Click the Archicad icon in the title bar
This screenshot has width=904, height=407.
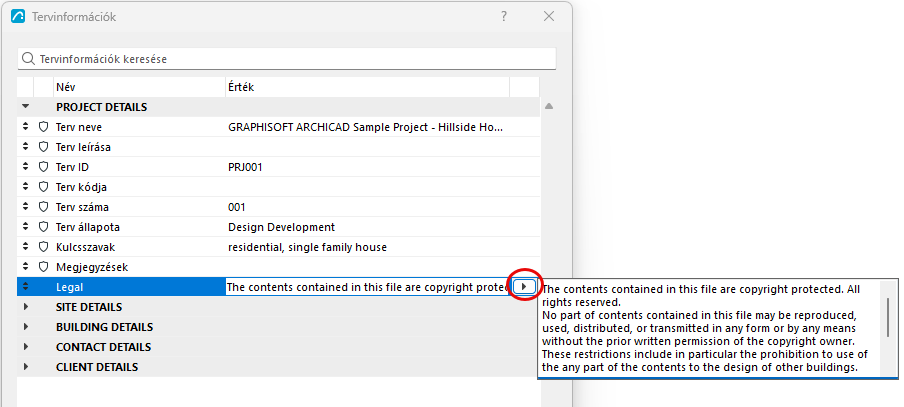[x=18, y=17]
